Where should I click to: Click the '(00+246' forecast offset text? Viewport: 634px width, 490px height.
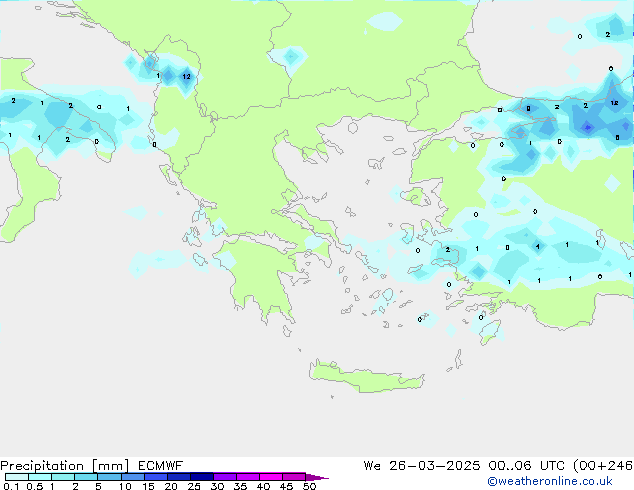tap(603, 466)
